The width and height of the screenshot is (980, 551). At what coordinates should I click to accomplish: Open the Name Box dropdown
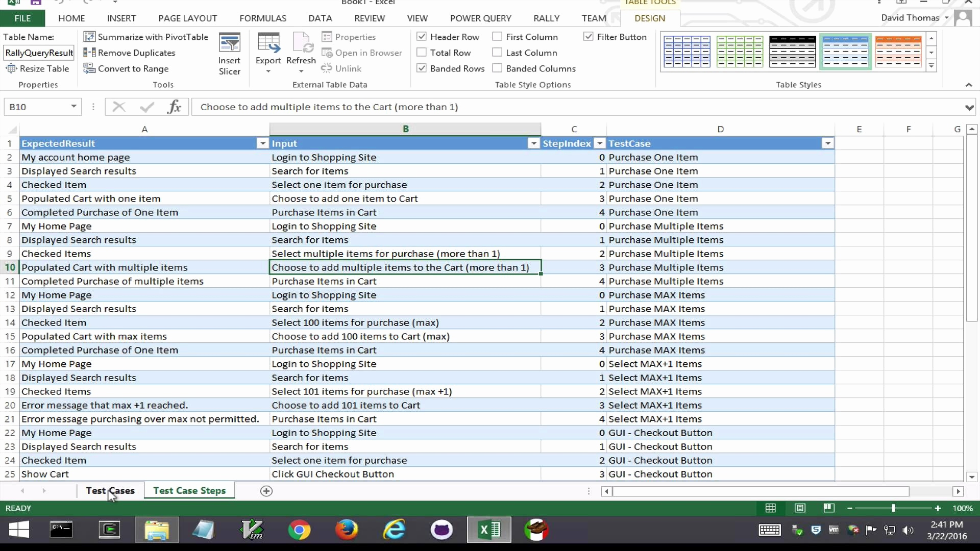[72, 107]
